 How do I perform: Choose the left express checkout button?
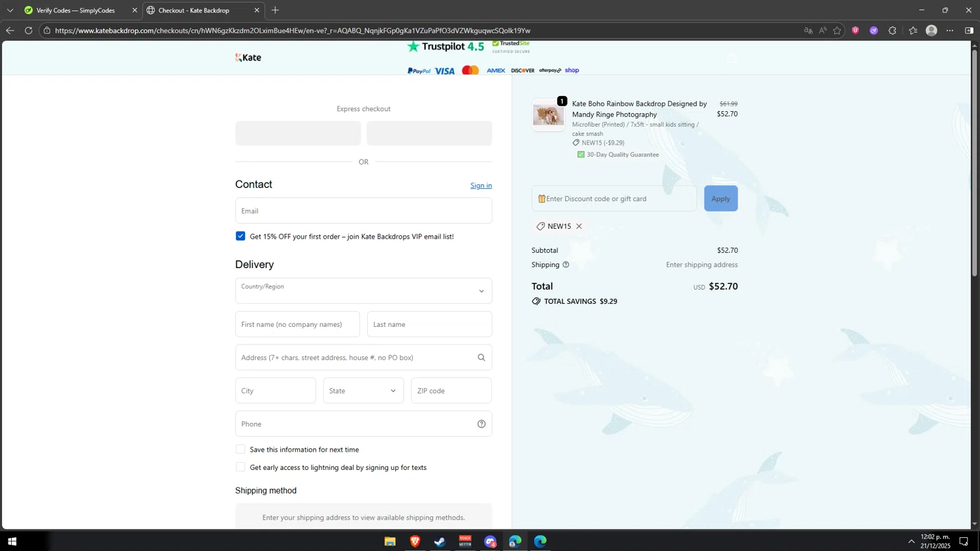(x=298, y=133)
